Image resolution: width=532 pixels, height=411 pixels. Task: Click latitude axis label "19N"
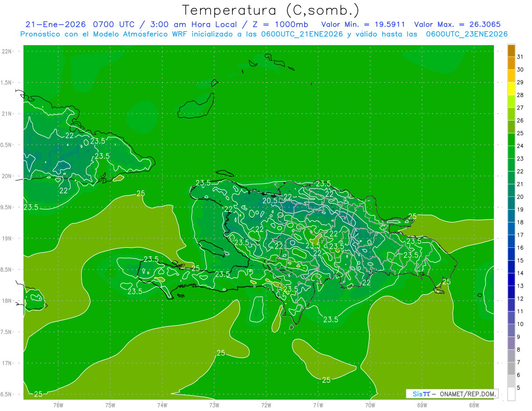coord(7,239)
